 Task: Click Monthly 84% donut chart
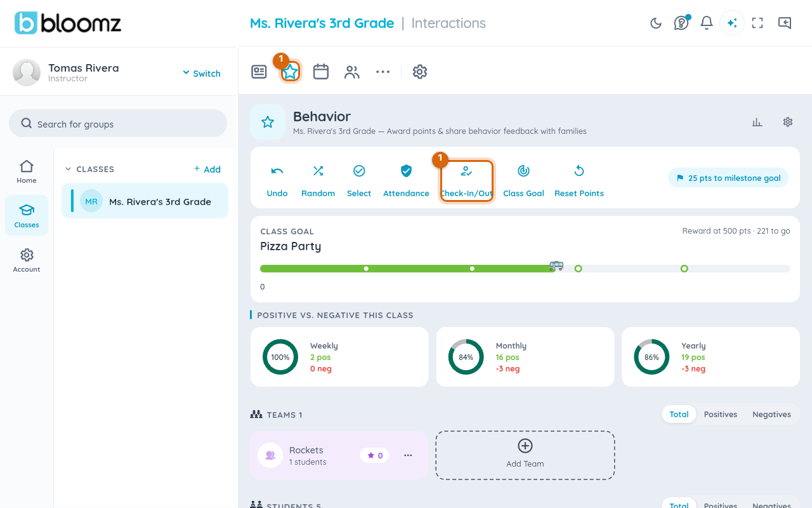pos(466,357)
